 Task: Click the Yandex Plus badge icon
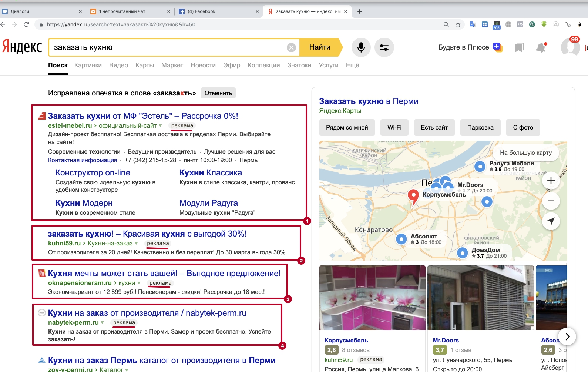pos(497,47)
